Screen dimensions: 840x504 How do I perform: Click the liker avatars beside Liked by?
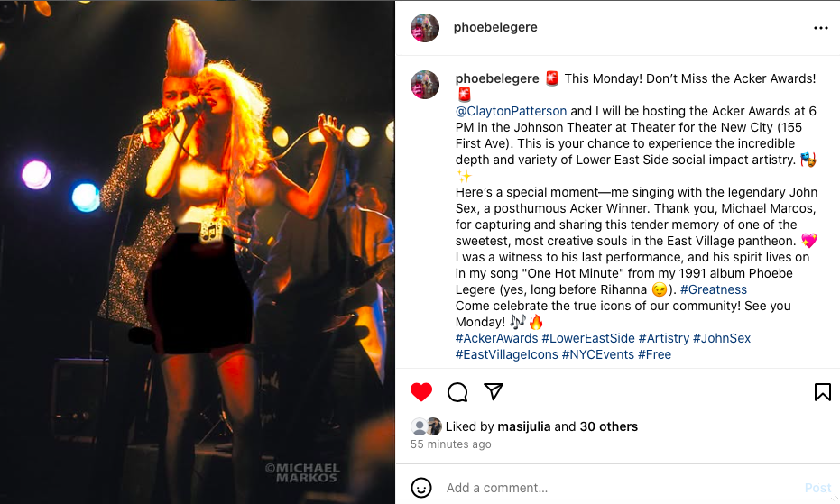point(426,426)
